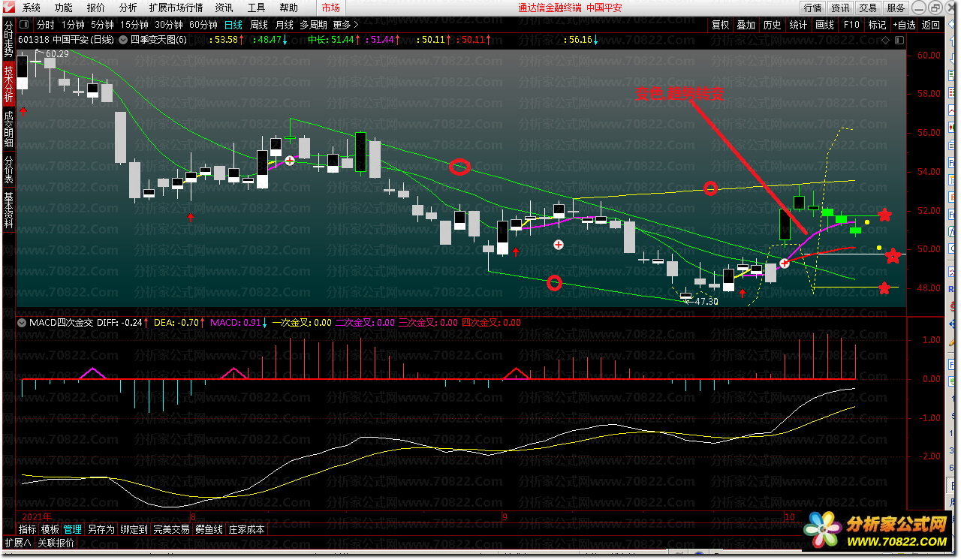
Task: Click the 历史 toolbar button
Action: pyautogui.click(x=772, y=25)
